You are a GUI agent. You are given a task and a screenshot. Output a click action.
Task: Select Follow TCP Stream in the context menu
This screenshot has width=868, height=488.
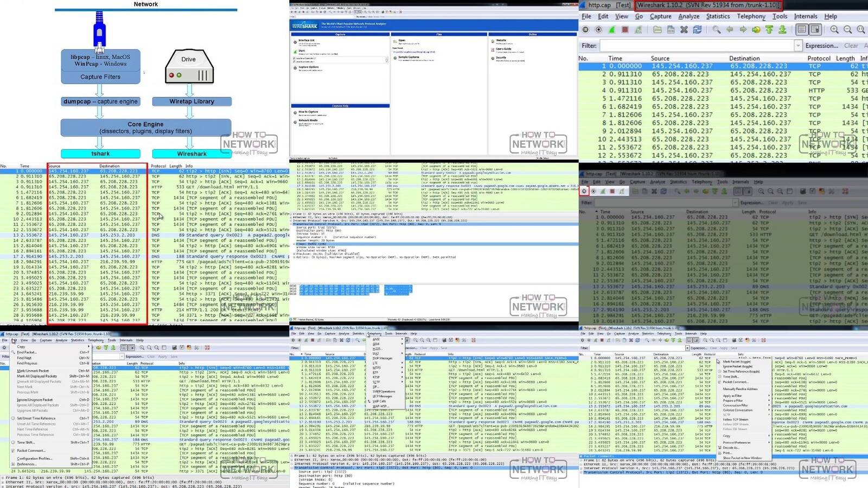click(x=735, y=420)
